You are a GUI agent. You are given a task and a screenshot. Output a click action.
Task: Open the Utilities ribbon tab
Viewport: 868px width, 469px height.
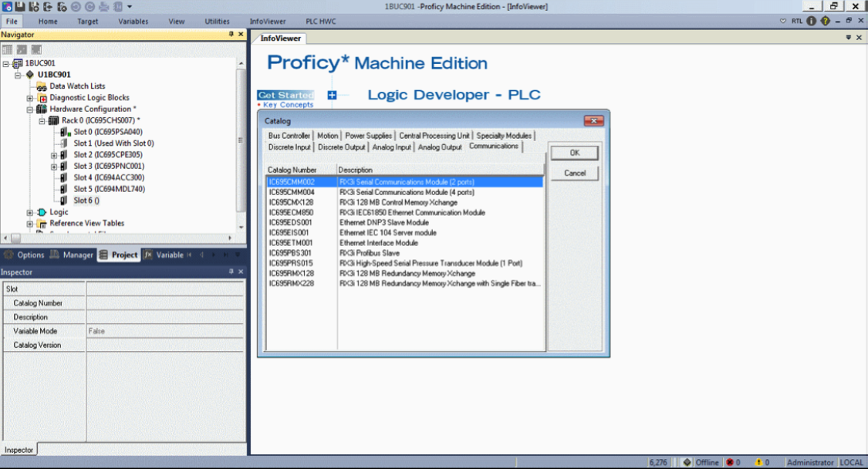217,22
